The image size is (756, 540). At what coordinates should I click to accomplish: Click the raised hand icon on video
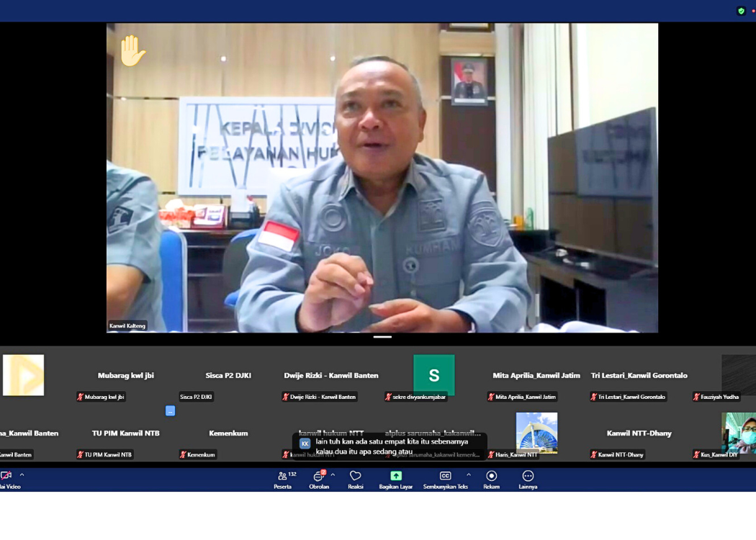point(132,51)
